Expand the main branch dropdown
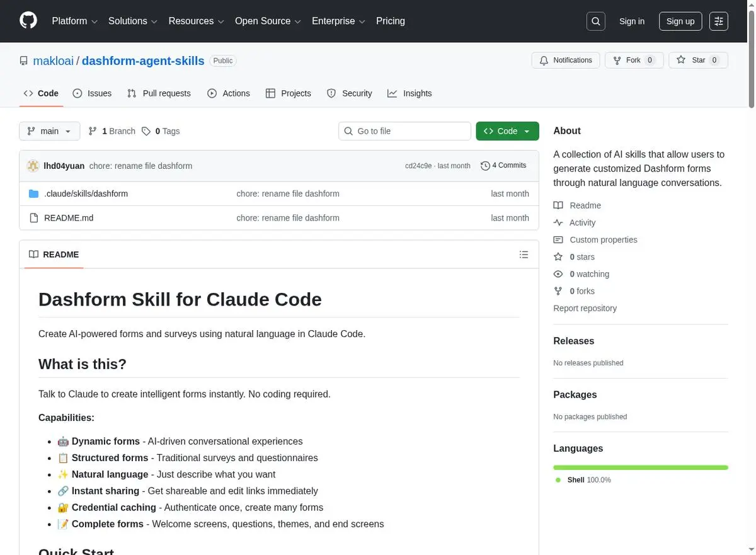The height and width of the screenshot is (555, 756). (x=50, y=131)
